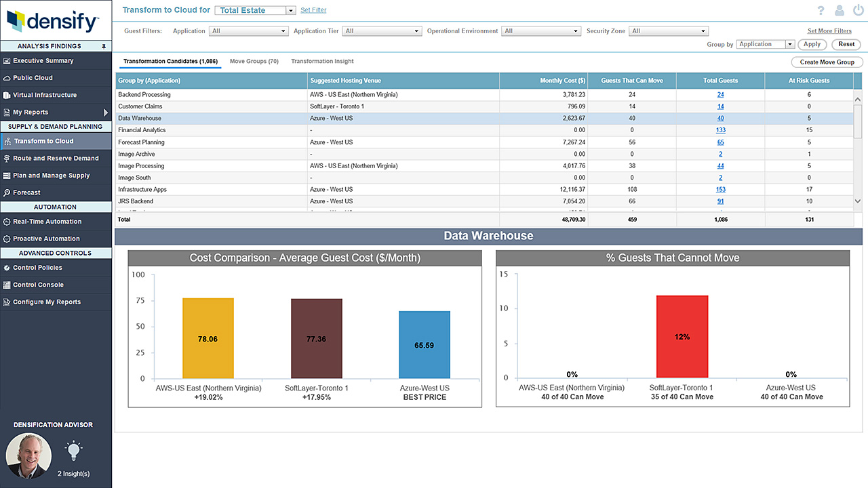The height and width of the screenshot is (488, 868).
Task: Open JRS Backend total guests link 91
Action: (x=720, y=201)
